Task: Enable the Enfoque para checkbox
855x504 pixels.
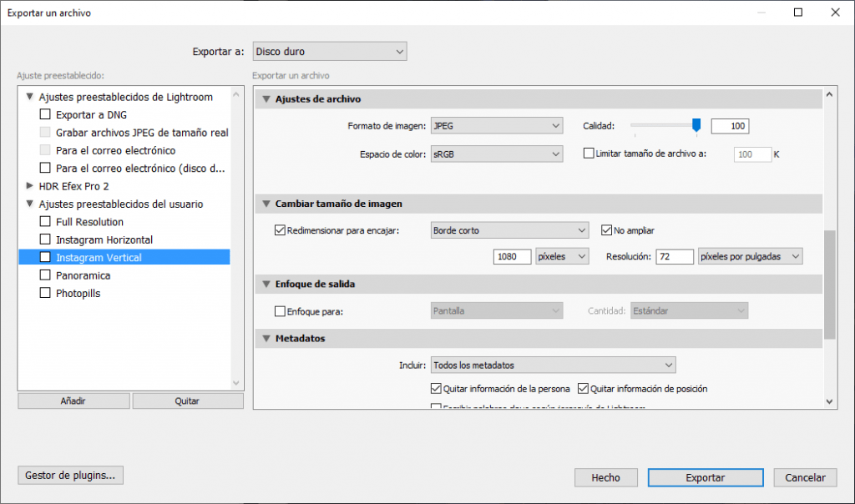Action: coord(281,311)
